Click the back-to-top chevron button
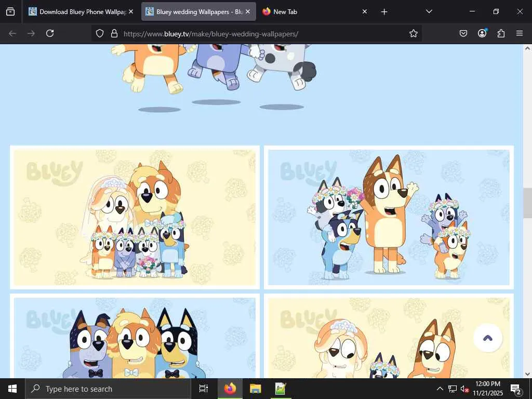 point(487,338)
